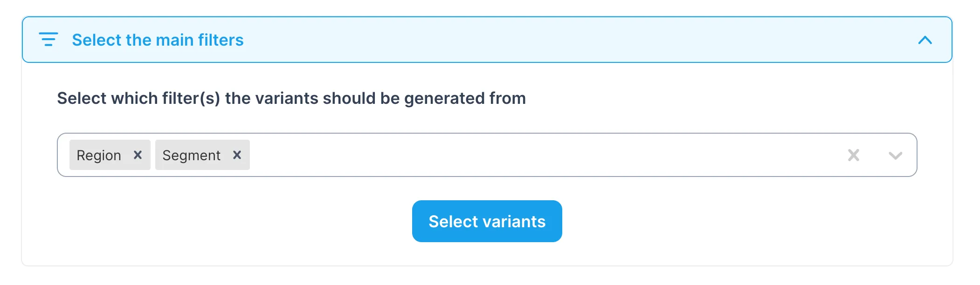Viewport: 980px width, 285px height.
Task: Collapse the main filters section chevron
Action: click(925, 40)
